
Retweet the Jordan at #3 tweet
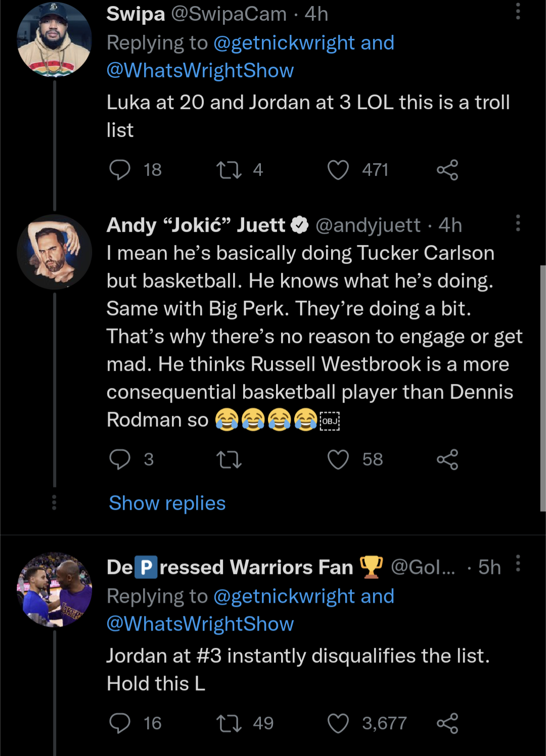(229, 724)
